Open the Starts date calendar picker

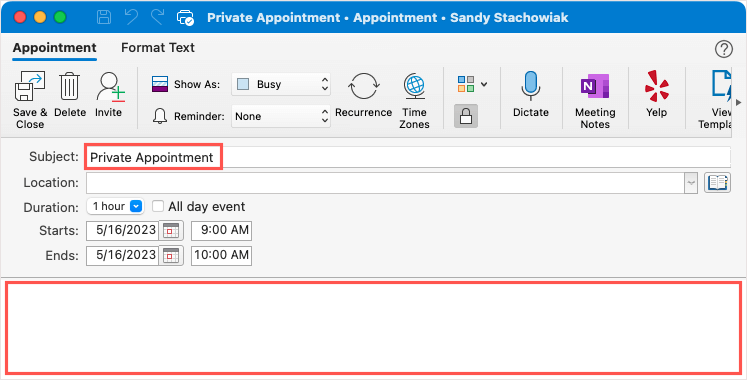(x=171, y=230)
